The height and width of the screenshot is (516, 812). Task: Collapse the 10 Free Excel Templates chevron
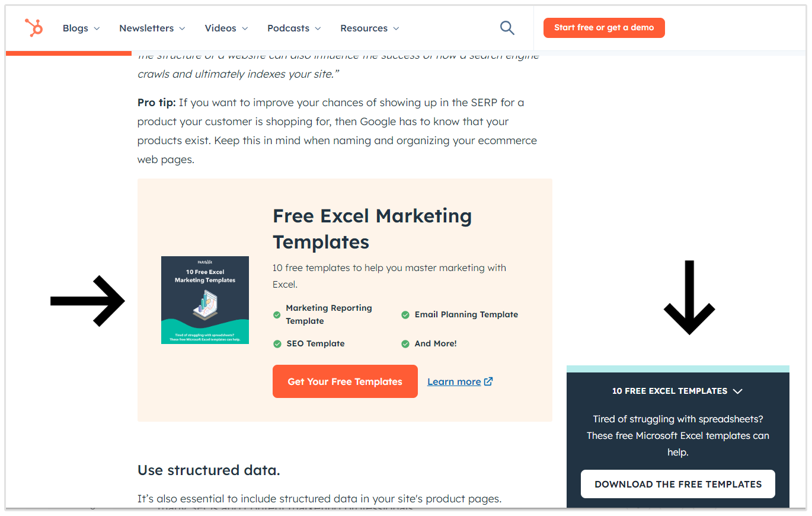pyautogui.click(x=737, y=391)
